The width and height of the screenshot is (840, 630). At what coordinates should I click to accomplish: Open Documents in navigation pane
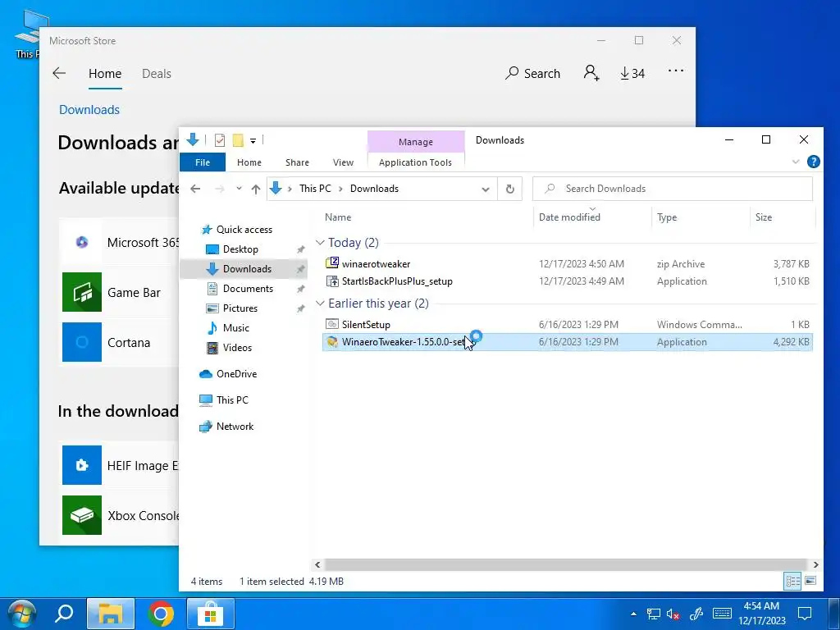coord(248,289)
